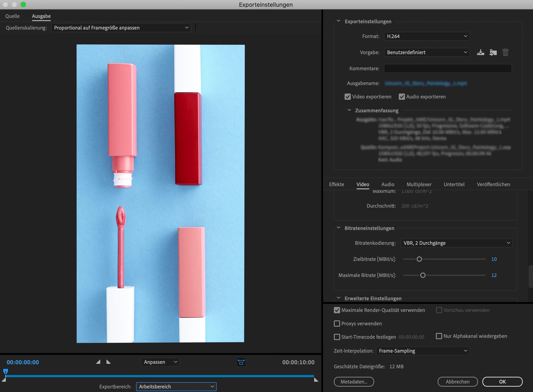Click the Zielbitrate slider handle
This screenshot has height=392, width=533.
(x=419, y=259)
